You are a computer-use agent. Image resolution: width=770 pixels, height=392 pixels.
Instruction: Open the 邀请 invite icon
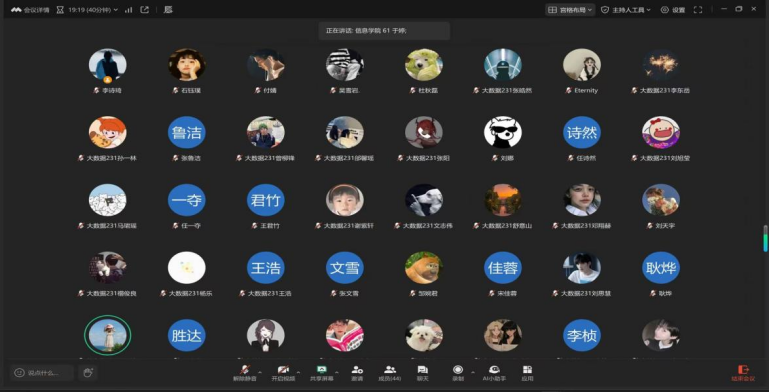tap(357, 373)
